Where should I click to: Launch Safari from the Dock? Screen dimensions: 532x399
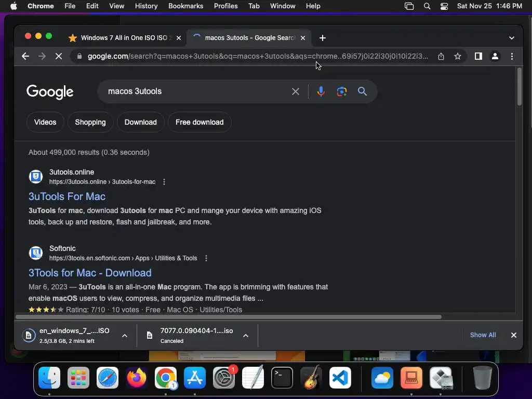(x=108, y=378)
